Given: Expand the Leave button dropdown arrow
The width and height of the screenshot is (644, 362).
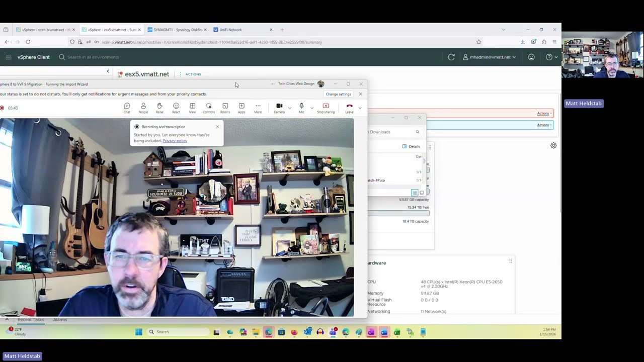Looking at the screenshot, I should pos(360,108).
